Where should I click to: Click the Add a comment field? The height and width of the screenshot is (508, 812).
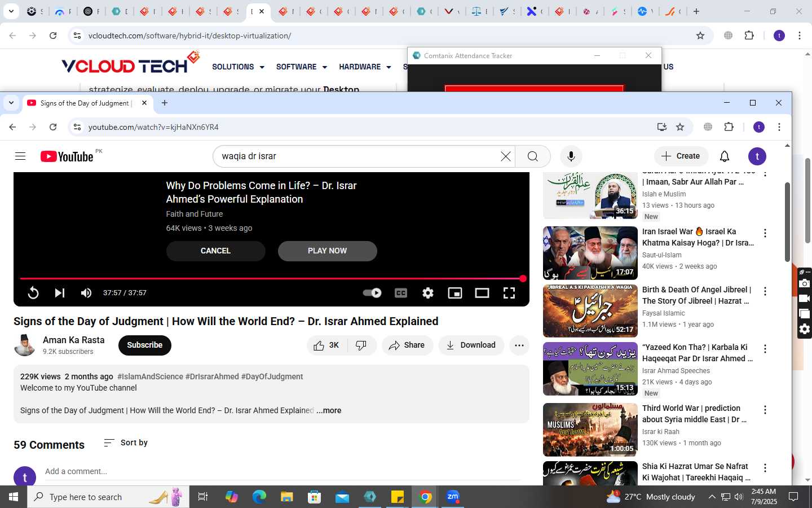pos(283,472)
